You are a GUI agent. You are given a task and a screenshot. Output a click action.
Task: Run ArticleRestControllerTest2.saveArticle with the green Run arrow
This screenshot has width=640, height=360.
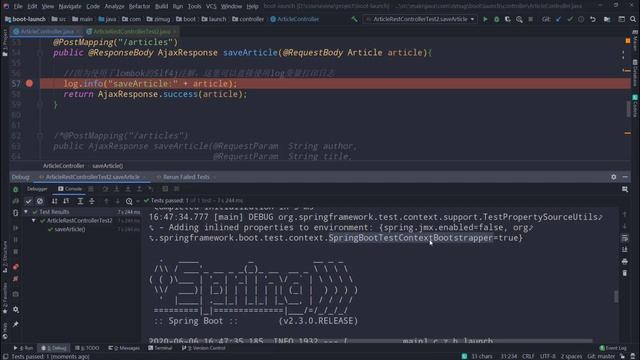click(x=485, y=19)
